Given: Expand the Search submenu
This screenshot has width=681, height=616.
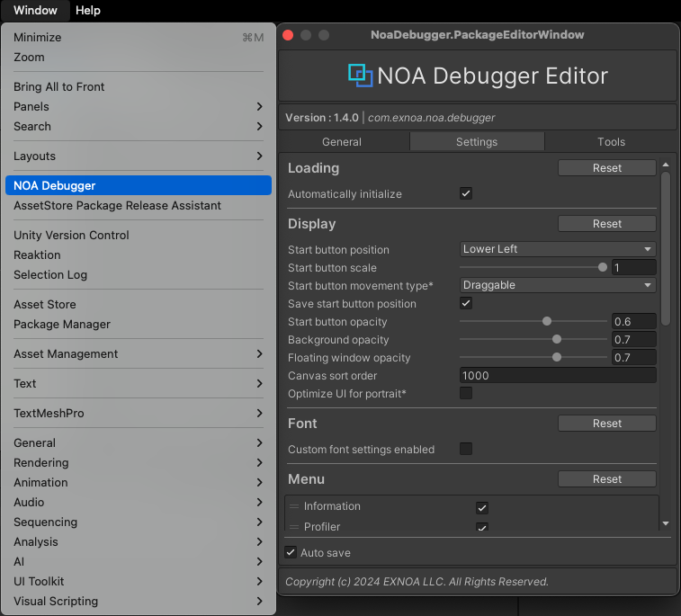Looking at the screenshot, I should (x=139, y=126).
